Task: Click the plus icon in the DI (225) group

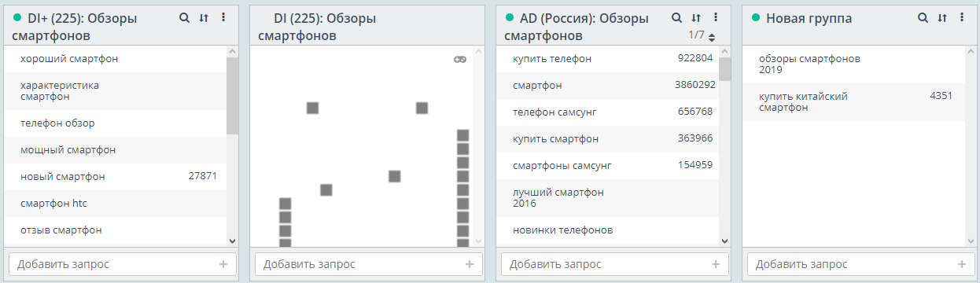Action: coord(470,264)
